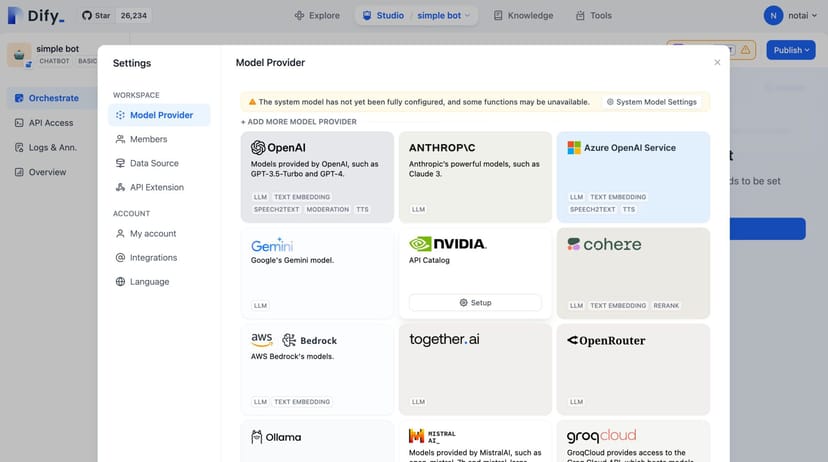
Task: Select the together.ai provider card
Action: click(x=475, y=368)
